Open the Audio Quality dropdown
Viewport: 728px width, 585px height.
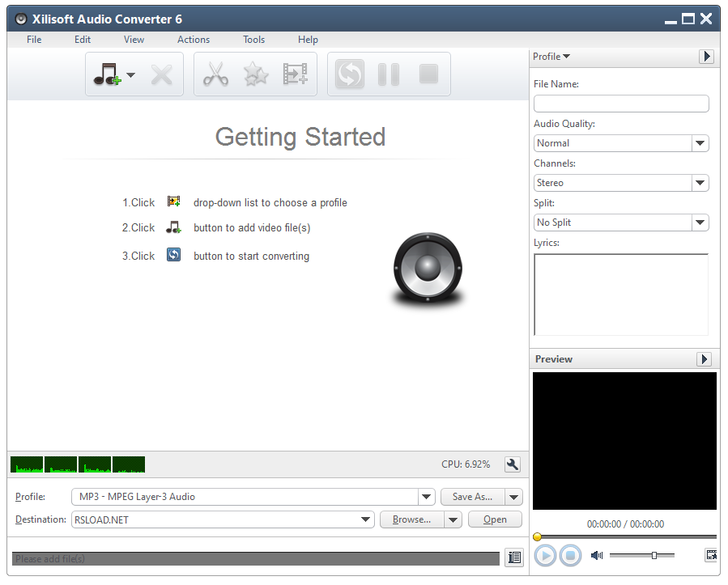(700, 143)
